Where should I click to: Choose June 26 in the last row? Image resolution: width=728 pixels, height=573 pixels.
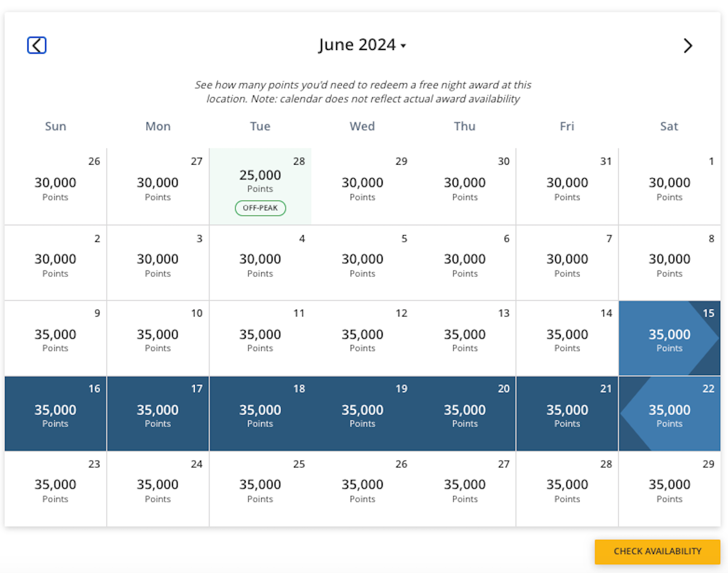coord(363,489)
